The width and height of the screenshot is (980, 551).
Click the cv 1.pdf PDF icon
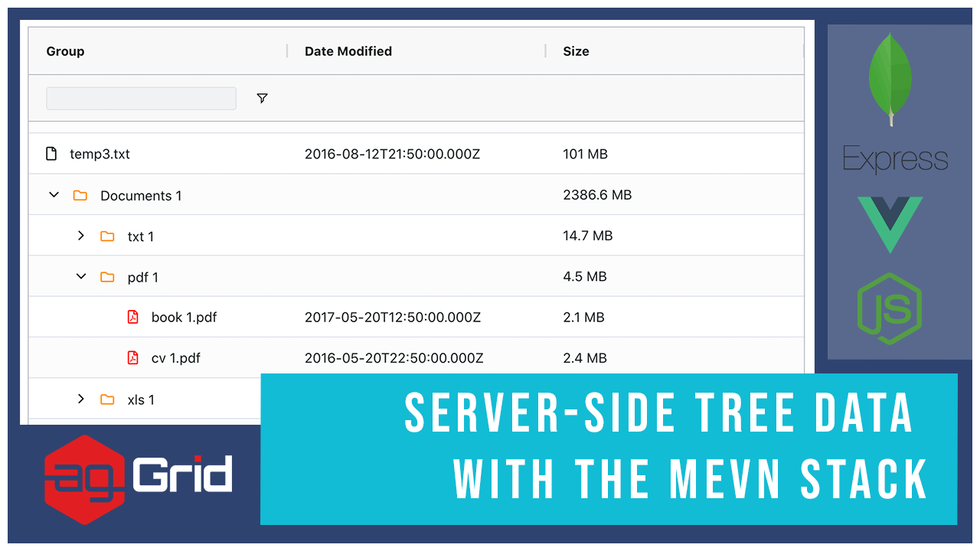pyautogui.click(x=133, y=357)
